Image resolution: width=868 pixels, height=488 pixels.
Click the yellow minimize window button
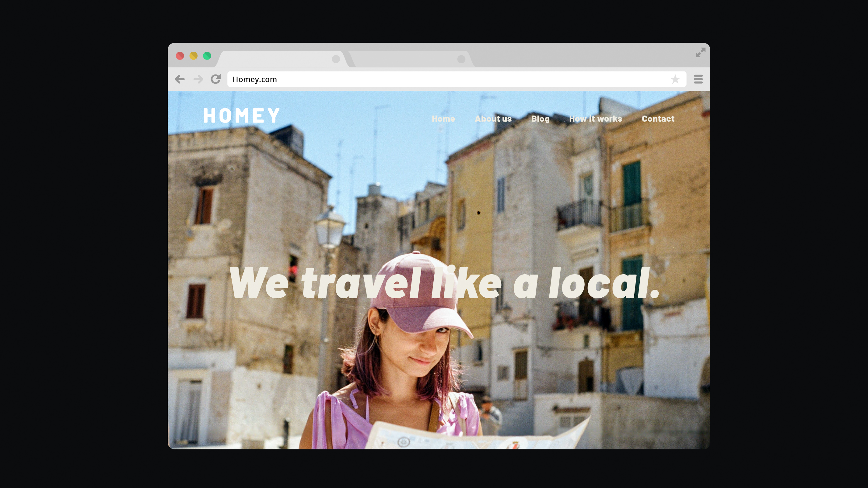[x=194, y=56]
